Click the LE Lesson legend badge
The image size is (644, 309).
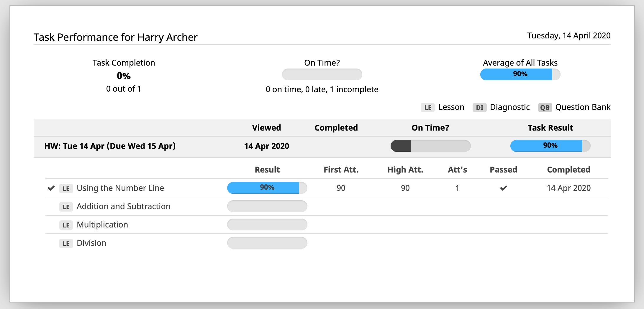click(428, 108)
